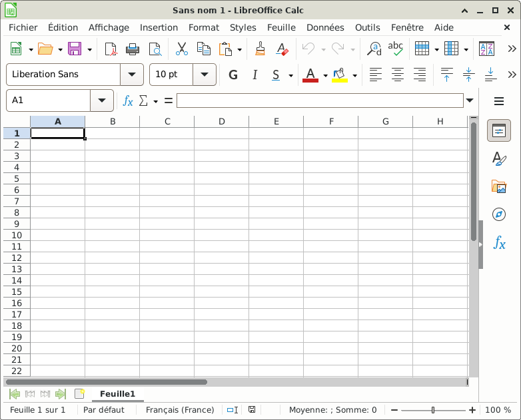Open sidebar Functions fx panel
This screenshot has height=420, width=521.
tap(499, 243)
